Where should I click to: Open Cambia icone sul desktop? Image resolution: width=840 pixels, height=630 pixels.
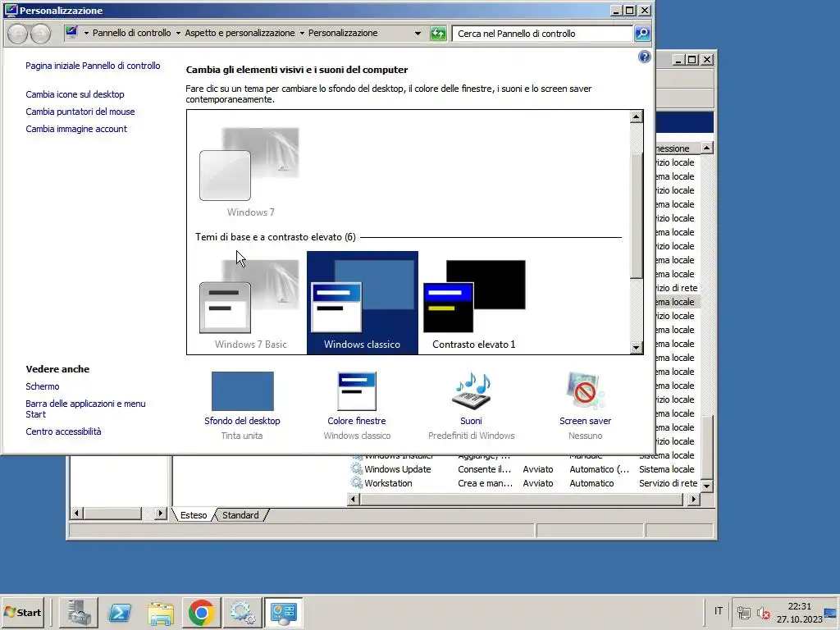(75, 94)
